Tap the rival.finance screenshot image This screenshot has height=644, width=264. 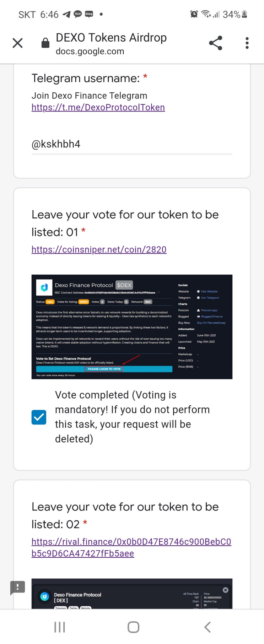click(x=132, y=594)
